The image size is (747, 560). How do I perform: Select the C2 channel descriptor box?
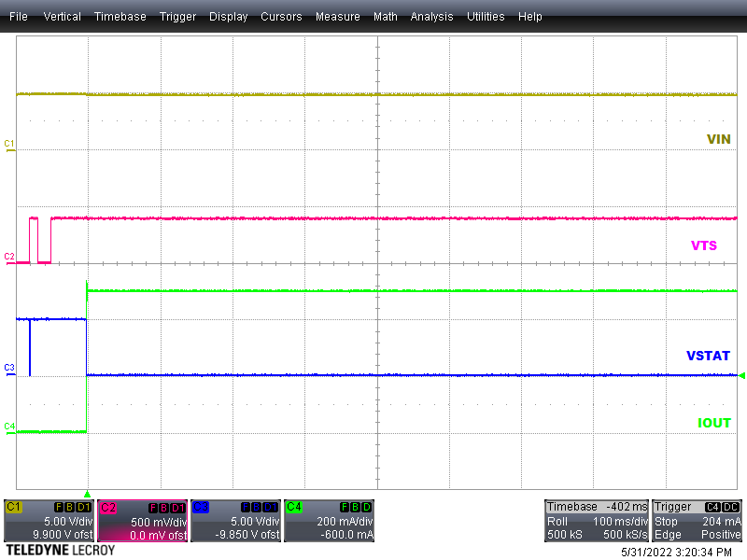click(x=142, y=523)
